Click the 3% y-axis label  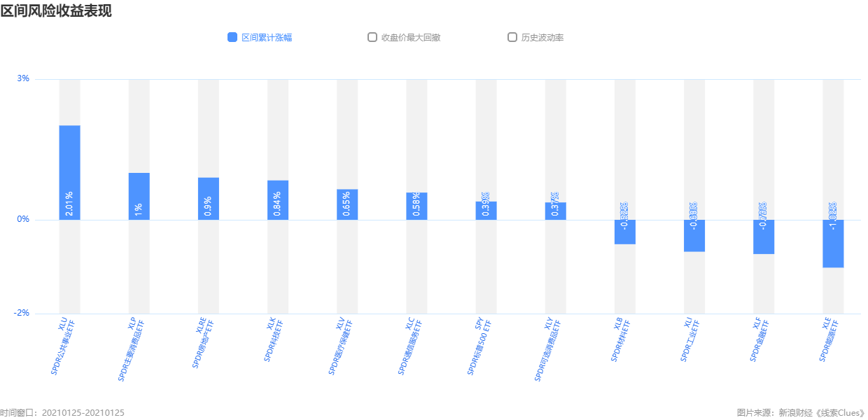coord(23,78)
